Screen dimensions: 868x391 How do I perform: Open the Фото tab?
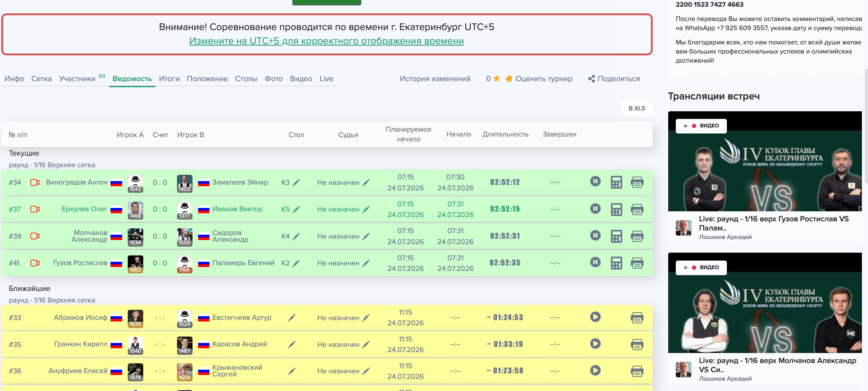pos(274,79)
